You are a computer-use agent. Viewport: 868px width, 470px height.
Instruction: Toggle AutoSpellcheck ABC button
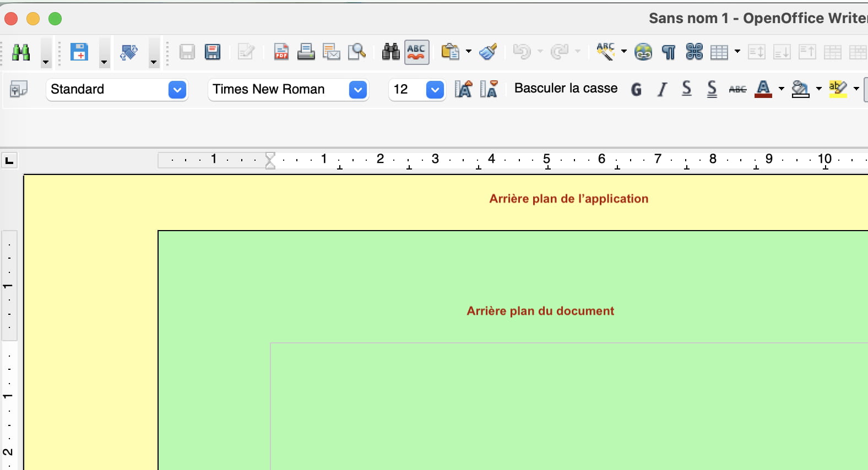tap(417, 52)
